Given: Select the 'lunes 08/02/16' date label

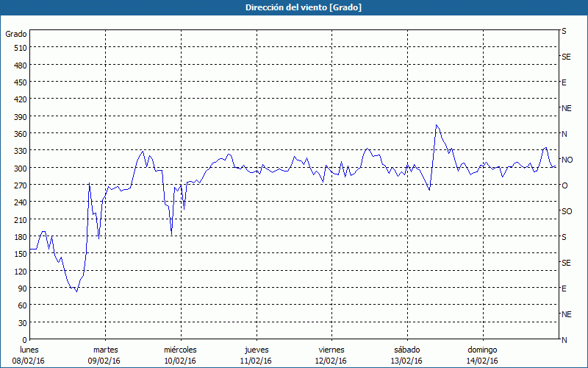Looking at the screenshot, I should point(30,355).
